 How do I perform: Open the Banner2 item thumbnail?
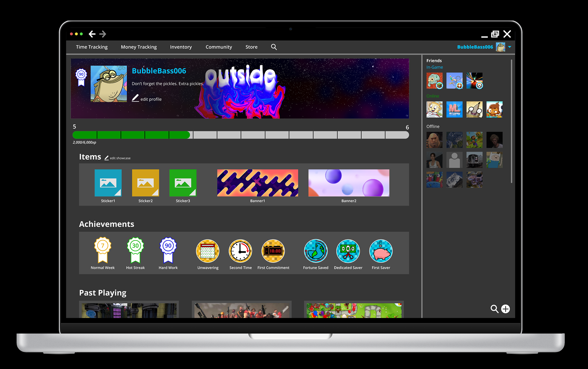point(349,183)
